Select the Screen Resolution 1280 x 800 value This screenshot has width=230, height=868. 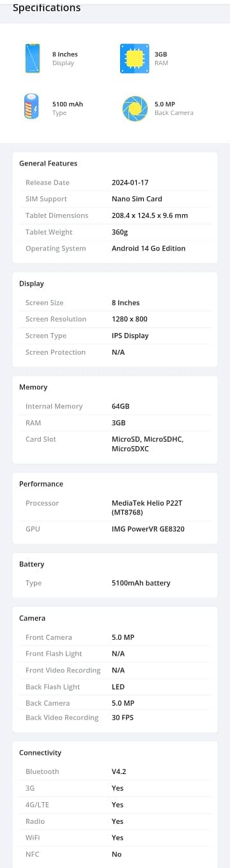[x=130, y=319]
